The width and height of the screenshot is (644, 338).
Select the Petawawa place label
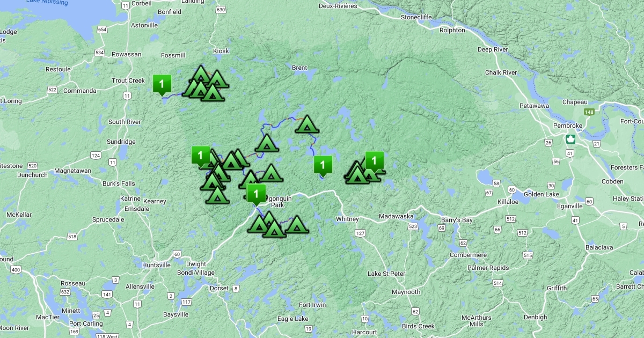click(532, 106)
